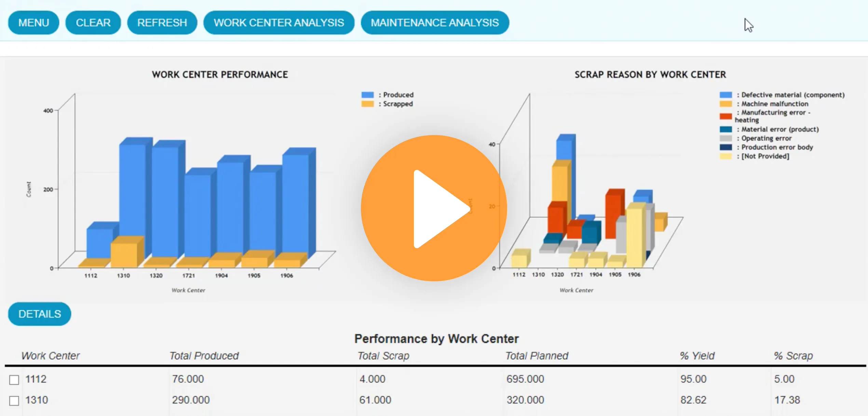This screenshot has width=868, height=416.
Task: Click the Produced legend swatch
Action: click(x=367, y=95)
